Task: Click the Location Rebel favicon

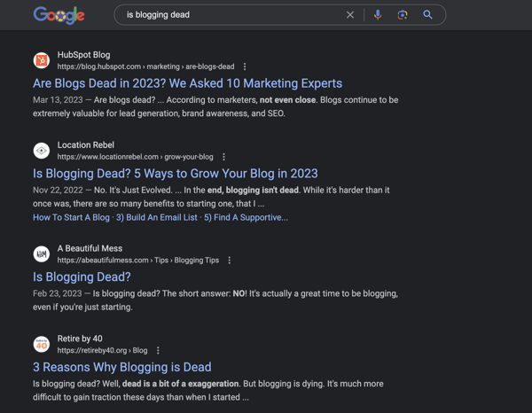Action: coord(42,151)
